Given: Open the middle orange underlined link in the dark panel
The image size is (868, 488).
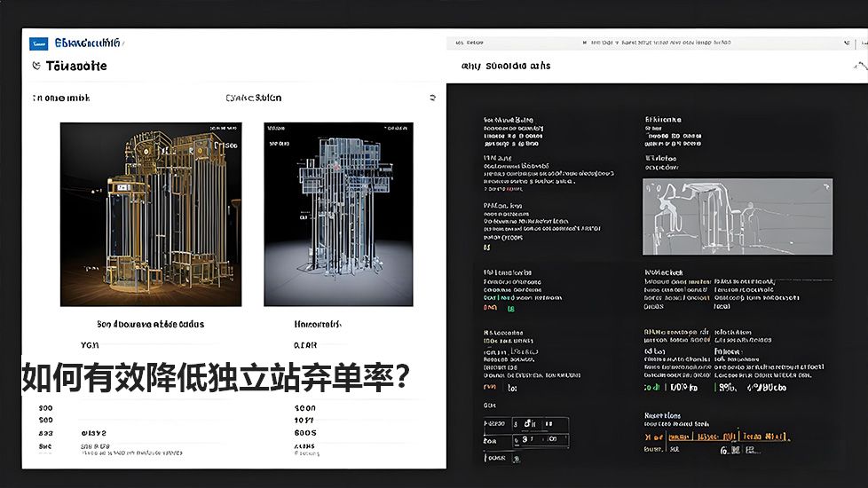Looking at the screenshot, I should [716, 437].
